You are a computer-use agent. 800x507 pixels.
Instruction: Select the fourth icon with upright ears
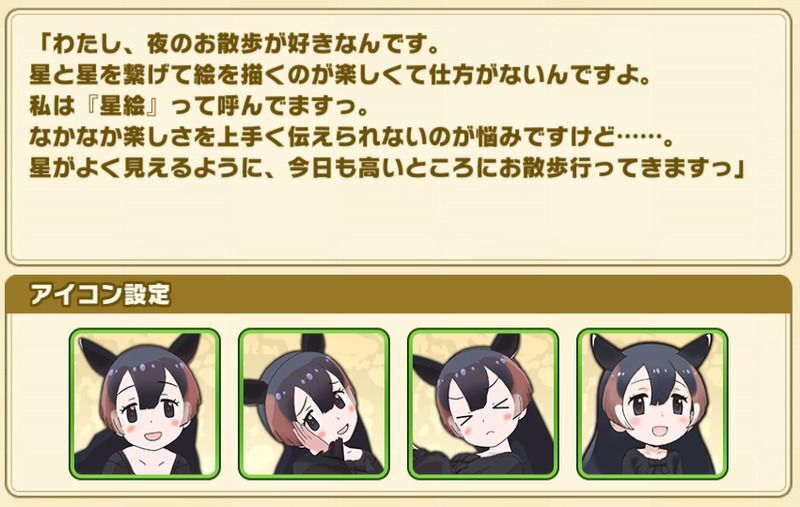[652, 404]
